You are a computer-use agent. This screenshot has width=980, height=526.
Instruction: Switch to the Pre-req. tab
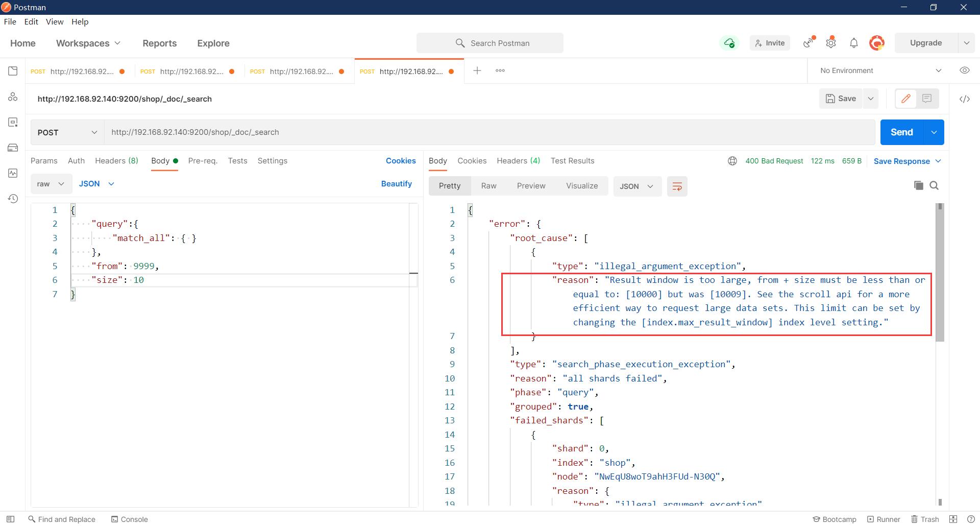(203, 161)
